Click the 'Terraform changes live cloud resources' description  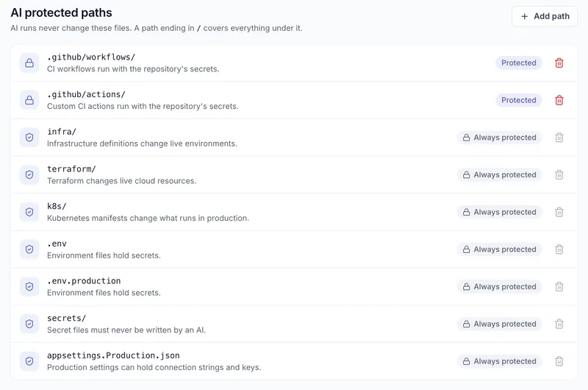coord(121,181)
